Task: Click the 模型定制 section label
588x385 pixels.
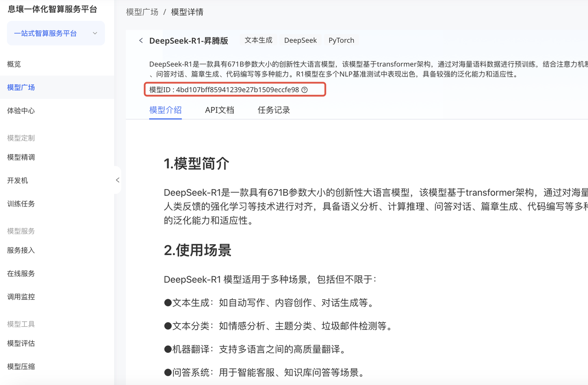Action: coord(21,138)
